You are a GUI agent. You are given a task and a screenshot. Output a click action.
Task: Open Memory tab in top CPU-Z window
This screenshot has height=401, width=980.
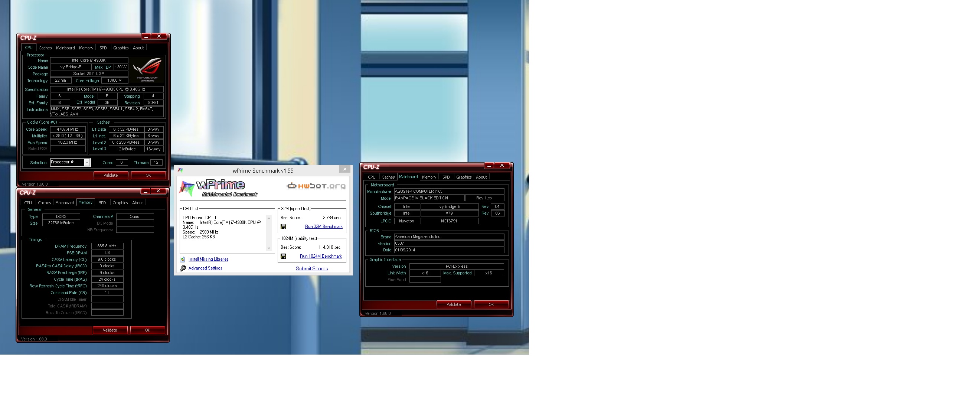point(86,48)
